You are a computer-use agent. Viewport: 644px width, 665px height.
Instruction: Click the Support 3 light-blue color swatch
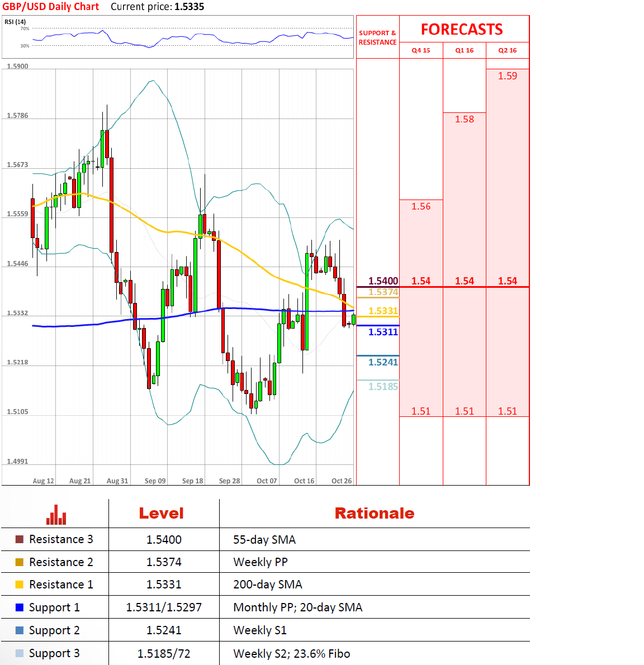19,653
